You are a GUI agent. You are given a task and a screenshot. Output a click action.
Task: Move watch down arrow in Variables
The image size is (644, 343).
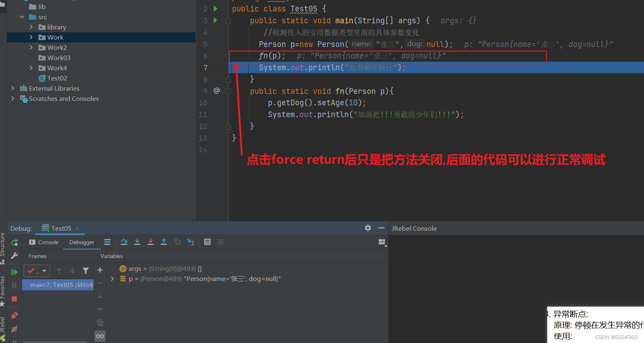click(x=100, y=310)
